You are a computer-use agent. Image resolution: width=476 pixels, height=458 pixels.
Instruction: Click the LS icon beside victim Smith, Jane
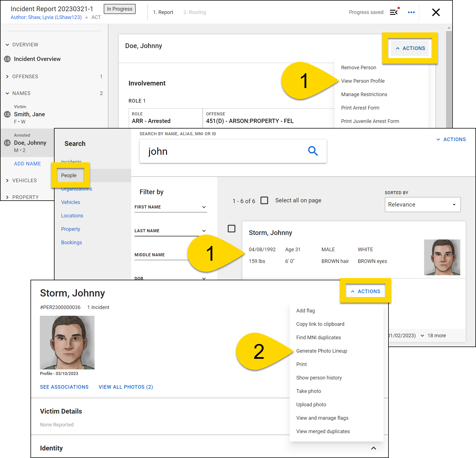[8, 114]
